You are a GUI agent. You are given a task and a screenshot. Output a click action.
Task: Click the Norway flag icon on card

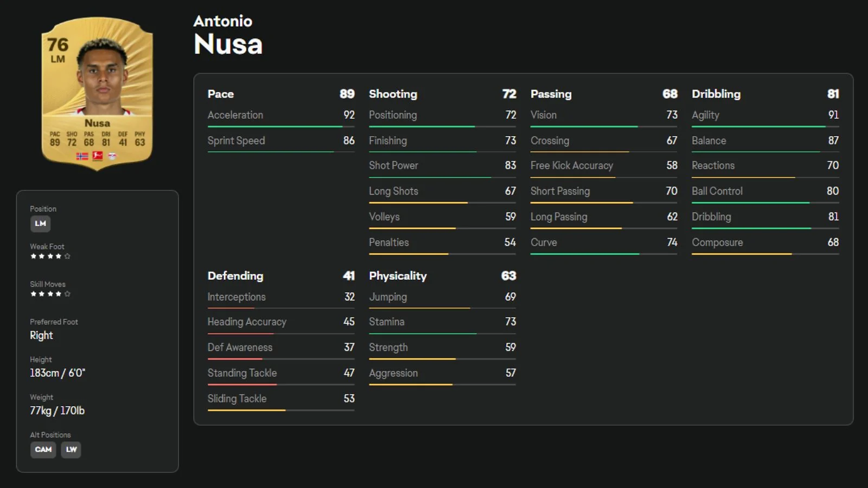(x=82, y=156)
